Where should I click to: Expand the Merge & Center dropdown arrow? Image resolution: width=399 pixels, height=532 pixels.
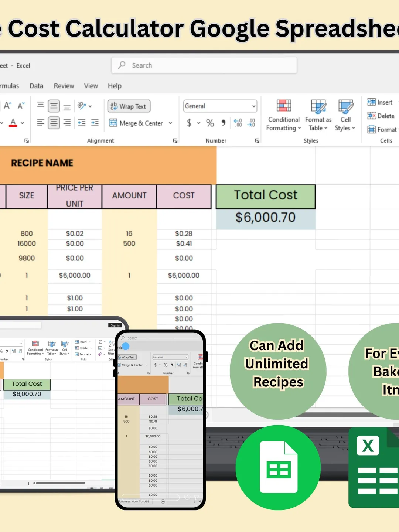tap(170, 123)
